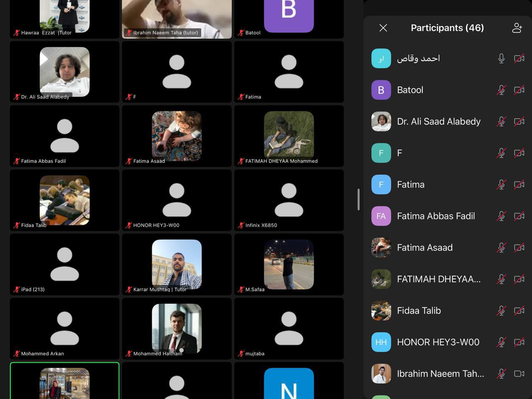Click HONOR HEY3-W00's camera icon
This screenshot has width=532, height=399.
519,342
